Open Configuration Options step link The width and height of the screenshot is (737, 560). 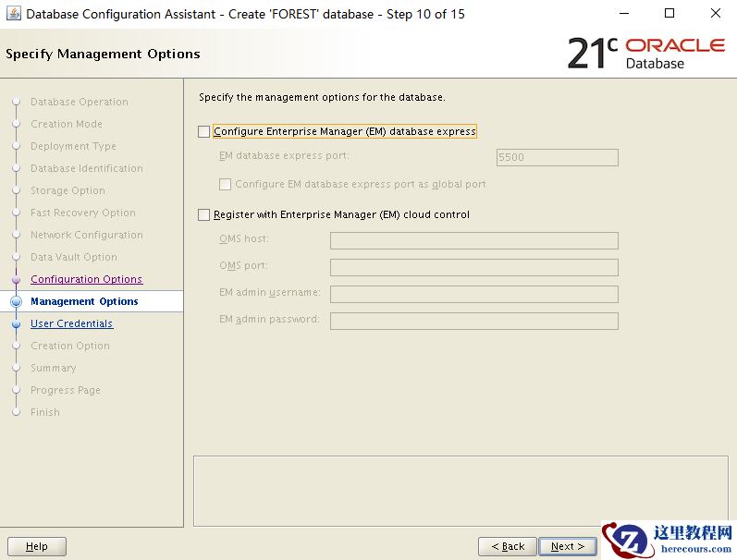[x=87, y=279]
